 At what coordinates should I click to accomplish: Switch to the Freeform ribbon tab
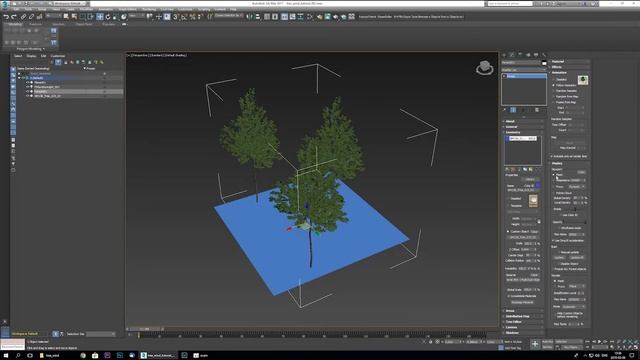click(x=36, y=24)
